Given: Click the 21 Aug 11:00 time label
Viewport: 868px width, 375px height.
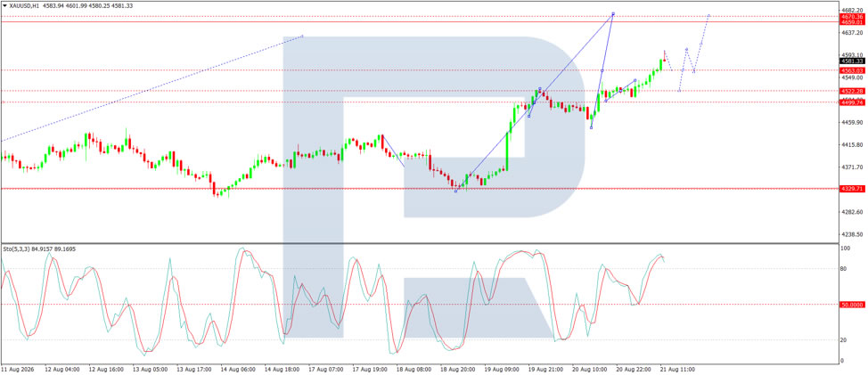Looking at the screenshot, I should [x=677, y=369].
